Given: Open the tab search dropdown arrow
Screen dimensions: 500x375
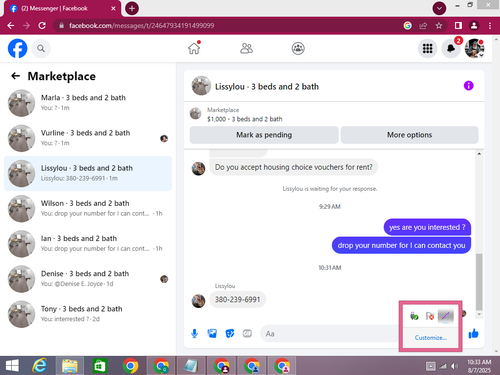Looking at the screenshot, I should (439, 8).
